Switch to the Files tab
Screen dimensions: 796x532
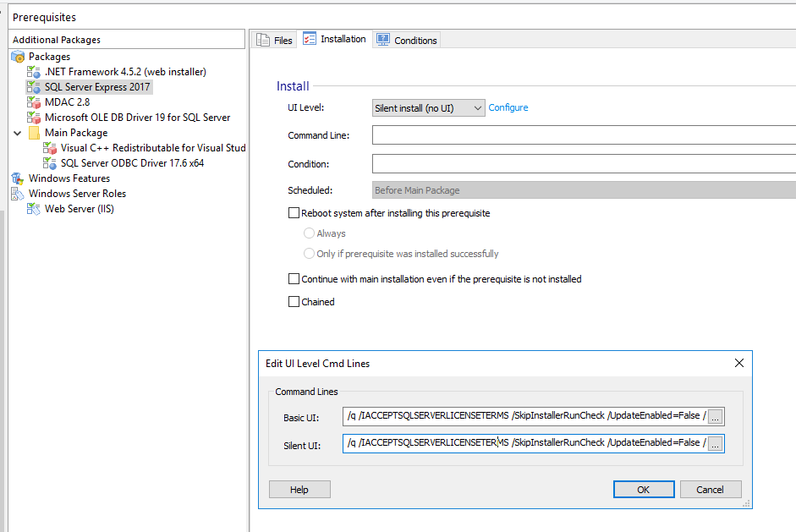click(275, 40)
